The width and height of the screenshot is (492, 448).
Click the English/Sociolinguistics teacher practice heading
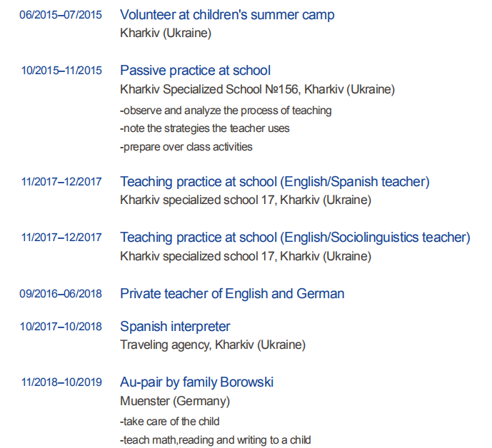[295, 238]
